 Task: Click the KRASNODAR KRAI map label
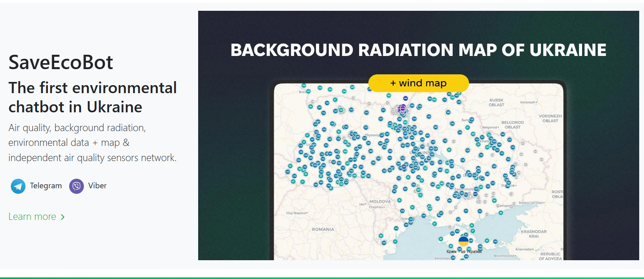coord(534,234)
